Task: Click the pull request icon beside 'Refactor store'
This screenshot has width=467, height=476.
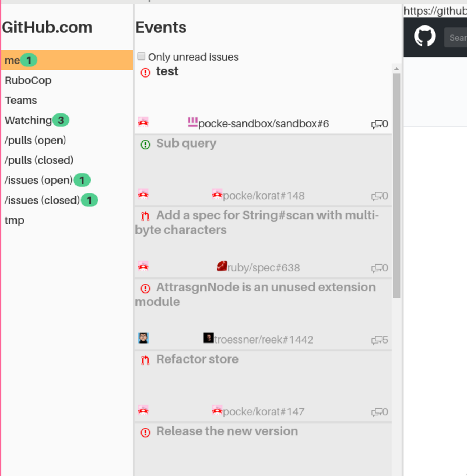Action: [145, 360]
